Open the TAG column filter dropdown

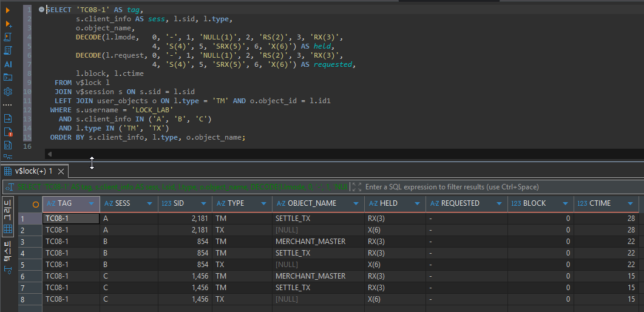point(91,203)
